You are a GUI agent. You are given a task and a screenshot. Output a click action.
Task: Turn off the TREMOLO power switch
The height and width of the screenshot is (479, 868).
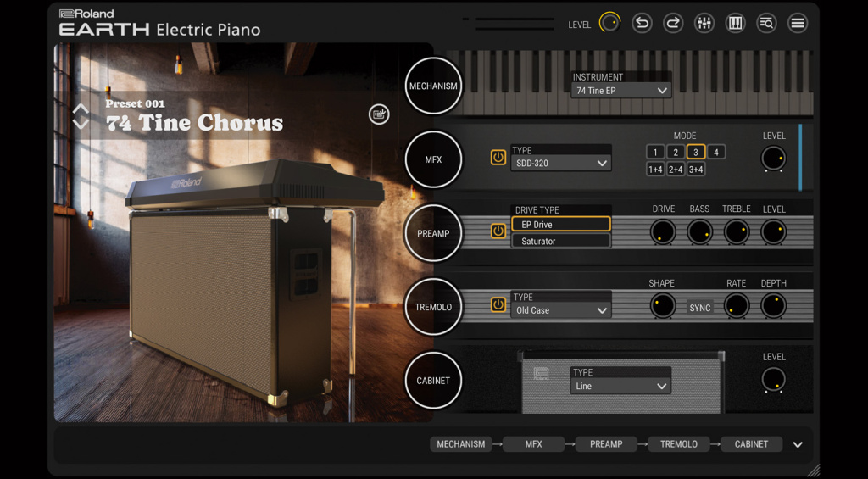coord(498,305)
